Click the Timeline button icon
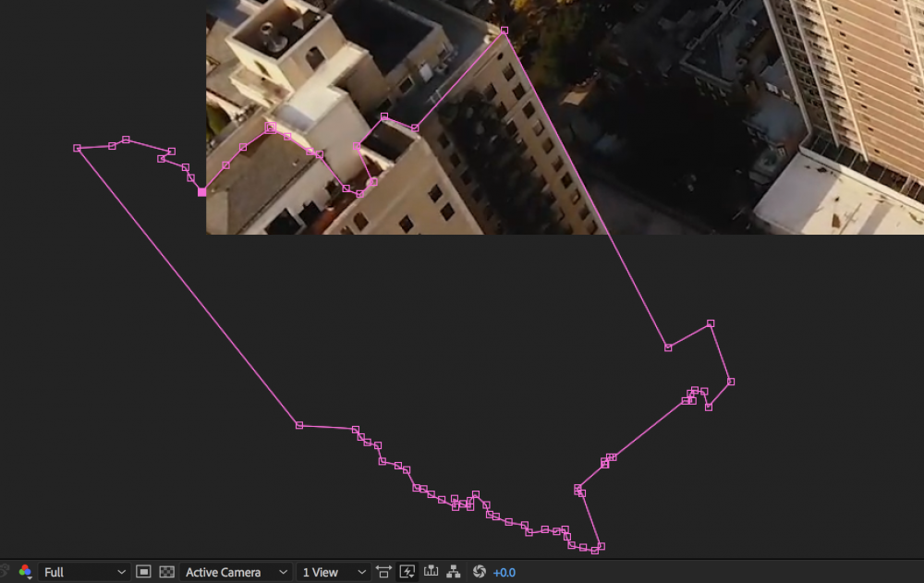 431,572
